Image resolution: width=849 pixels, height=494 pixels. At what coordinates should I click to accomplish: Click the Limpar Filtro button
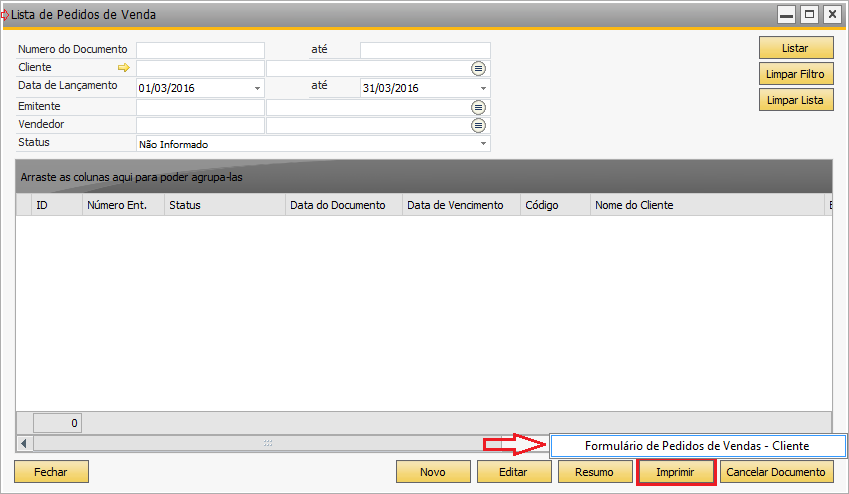pyautogui.click(x=796, y=74)
